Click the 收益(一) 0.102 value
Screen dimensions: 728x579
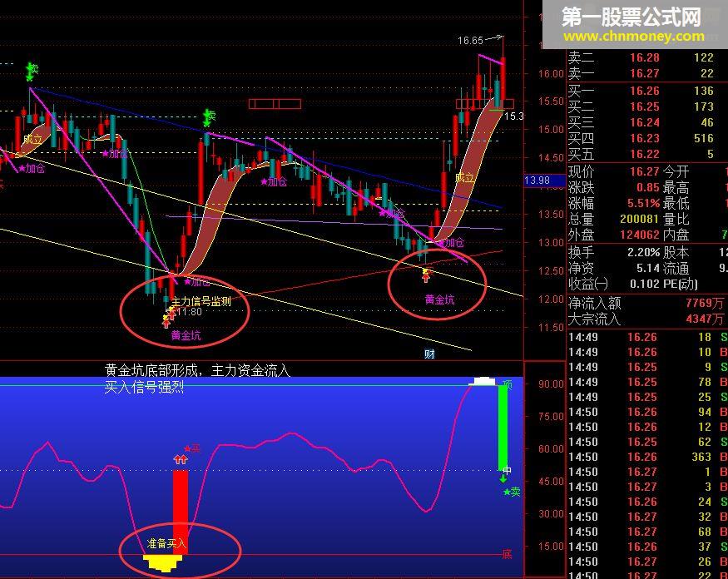645,284
